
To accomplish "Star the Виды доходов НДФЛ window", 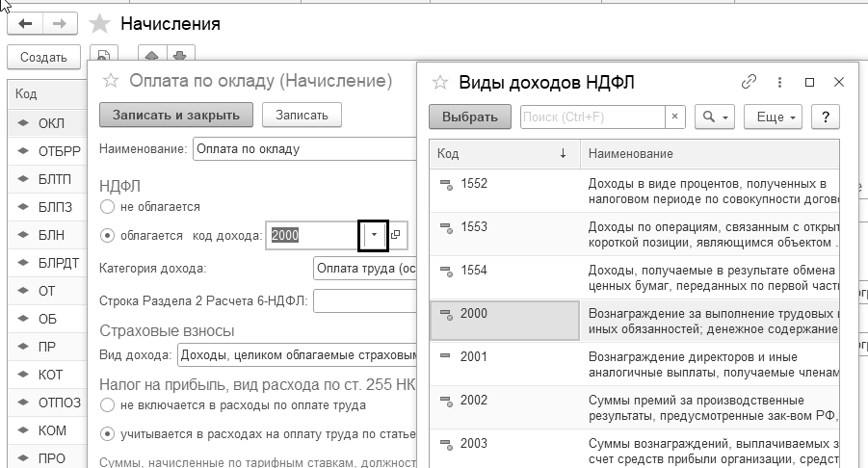I will click(440, 83).
